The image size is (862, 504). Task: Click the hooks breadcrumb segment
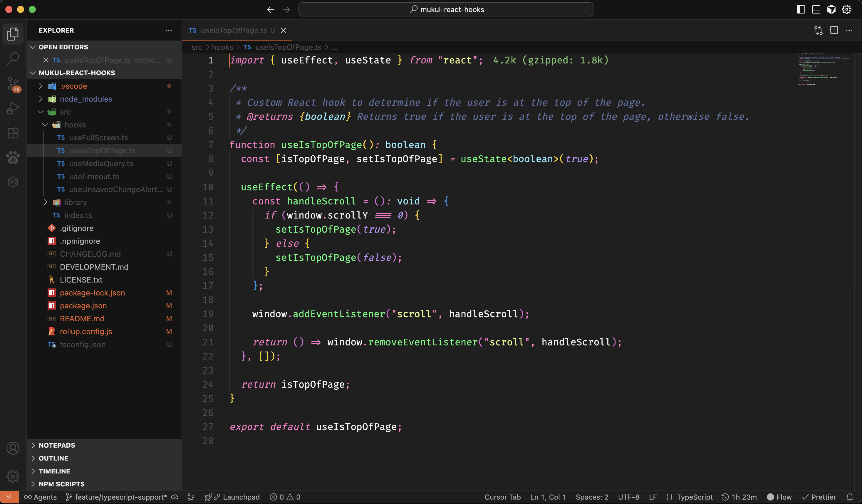click(222, 47)
